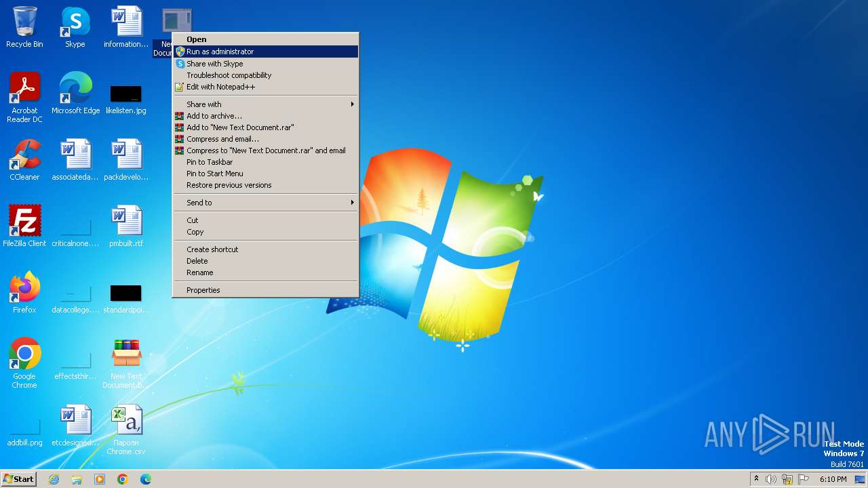Open File Explorer from taskbar
The height and width of the screenshot is (488, 868).
click(x=77, y=479)
